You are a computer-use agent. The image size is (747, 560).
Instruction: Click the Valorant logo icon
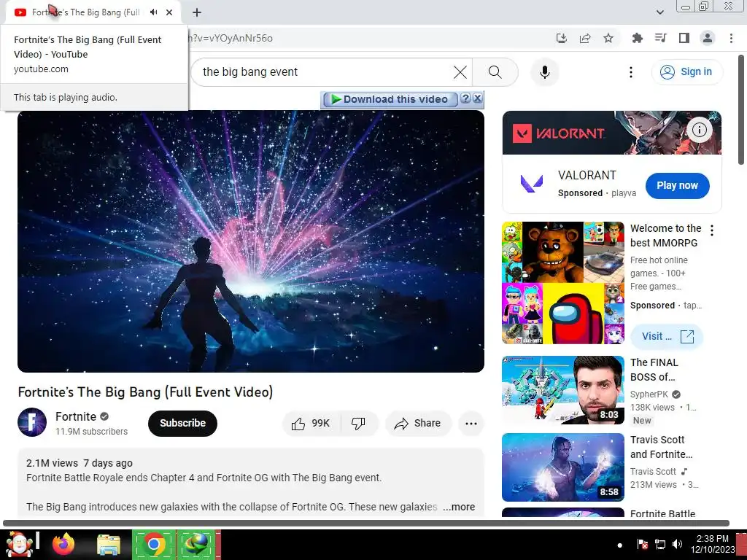click(x=532, y=183)
